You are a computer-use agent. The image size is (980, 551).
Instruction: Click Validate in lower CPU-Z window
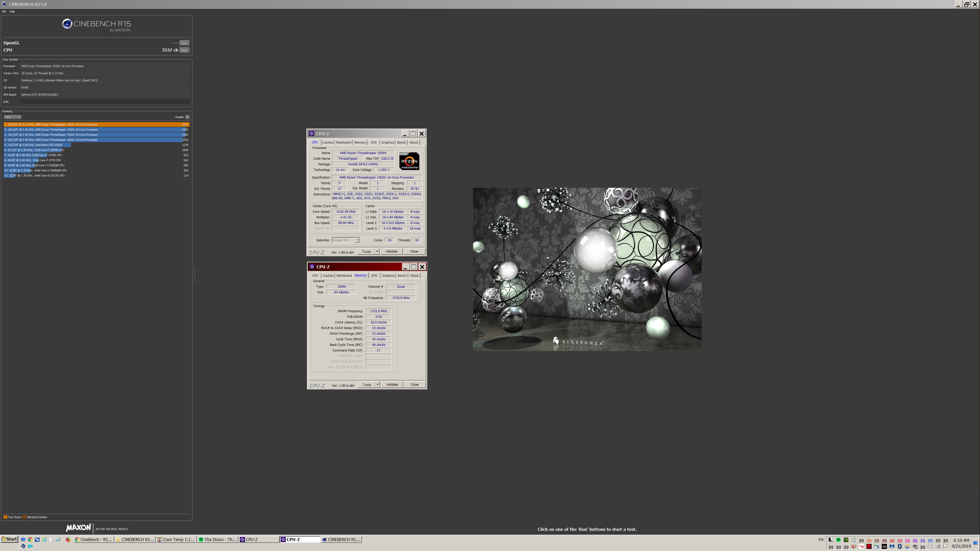click(x=392, y=384)
